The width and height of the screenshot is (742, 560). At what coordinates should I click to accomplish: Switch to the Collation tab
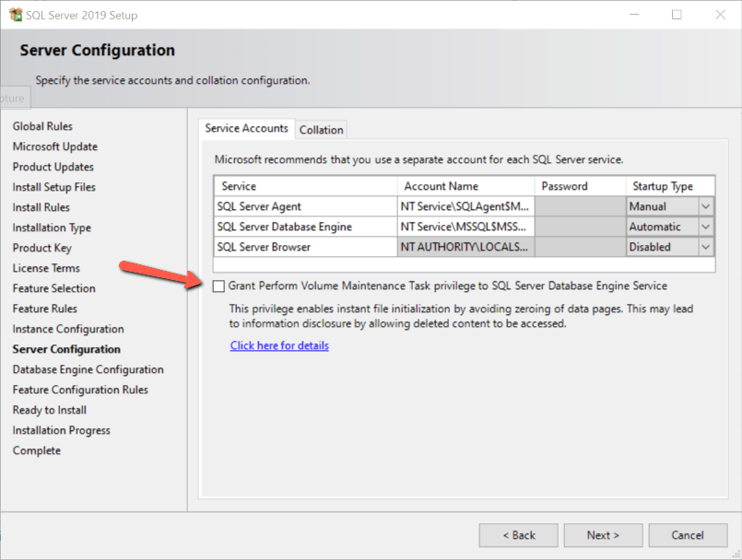pos(322,130)
